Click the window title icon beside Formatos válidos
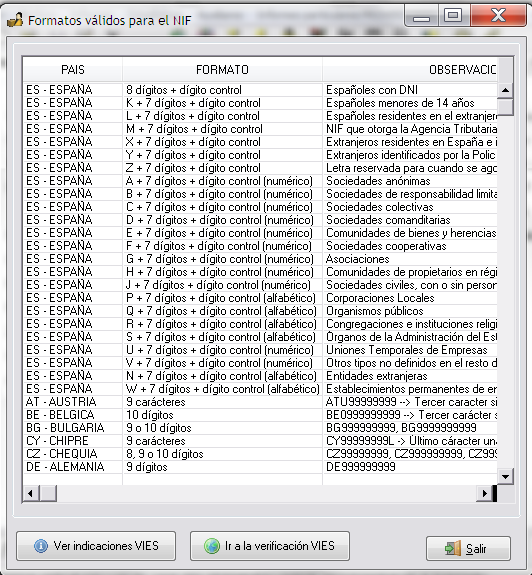This screenshot has width=532, height=575. (x=15, y=20)
